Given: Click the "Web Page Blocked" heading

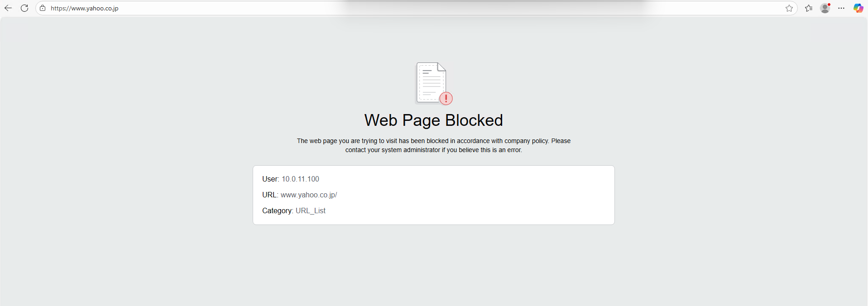Looking at the screenshot, I should tap(433, 120).
